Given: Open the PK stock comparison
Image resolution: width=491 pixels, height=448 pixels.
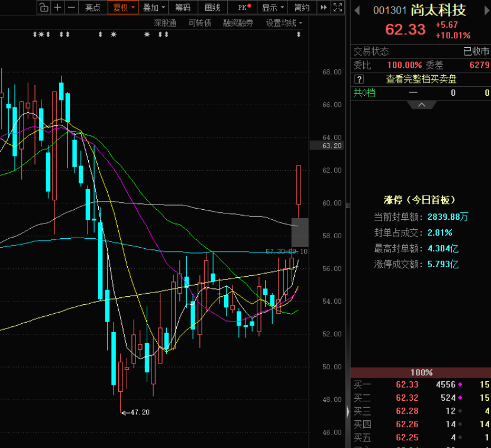Looking at the screenshot, I should [243, 8].
